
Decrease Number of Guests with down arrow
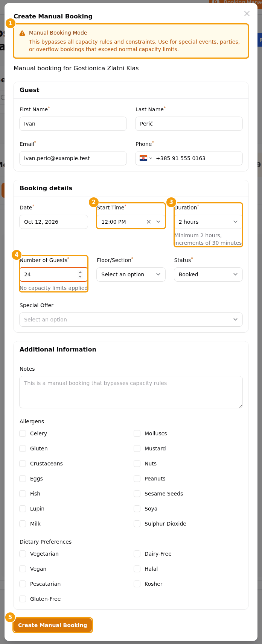(x=80, y=277)
